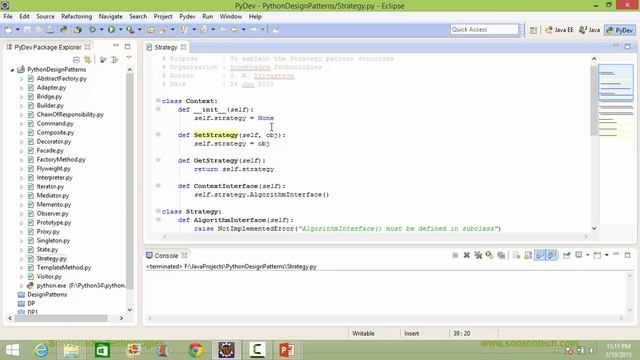Collapse the ContextInterface method fold marker
This screenshot has height=360, width=640.
point(158,185)
